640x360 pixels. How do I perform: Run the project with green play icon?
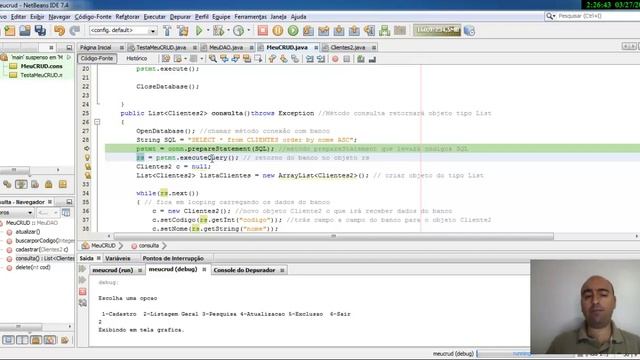pyautogui.click(x=199, y=31)
